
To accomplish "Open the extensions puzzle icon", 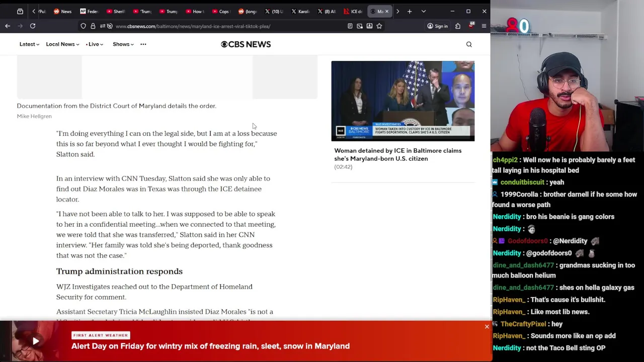I will point(458,26).
